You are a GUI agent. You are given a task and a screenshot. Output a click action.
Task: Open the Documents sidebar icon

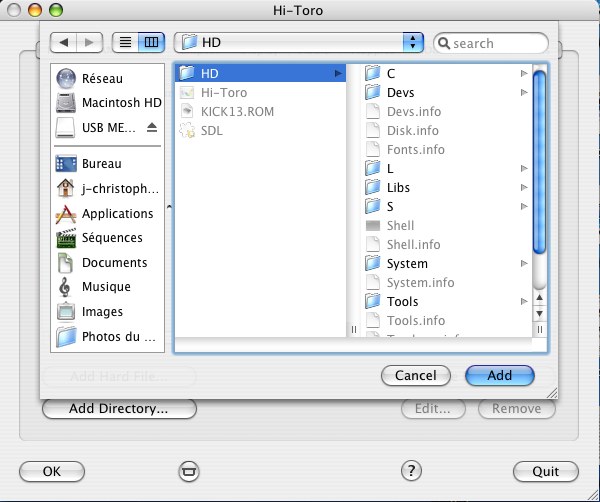(65, 262)
